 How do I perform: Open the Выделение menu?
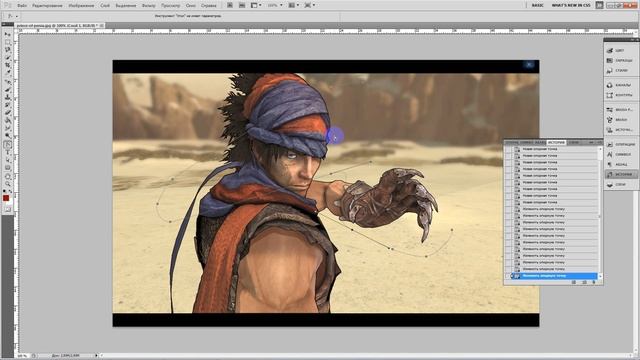[125, 6]
